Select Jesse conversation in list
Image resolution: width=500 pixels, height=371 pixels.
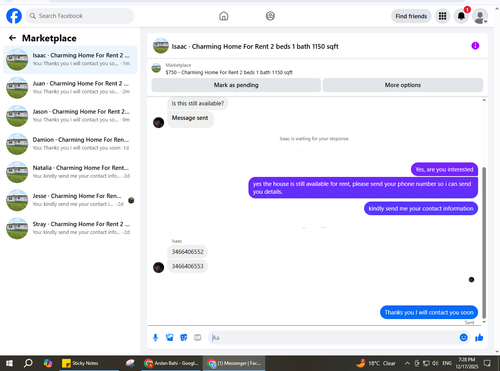[x=70, y=200]
